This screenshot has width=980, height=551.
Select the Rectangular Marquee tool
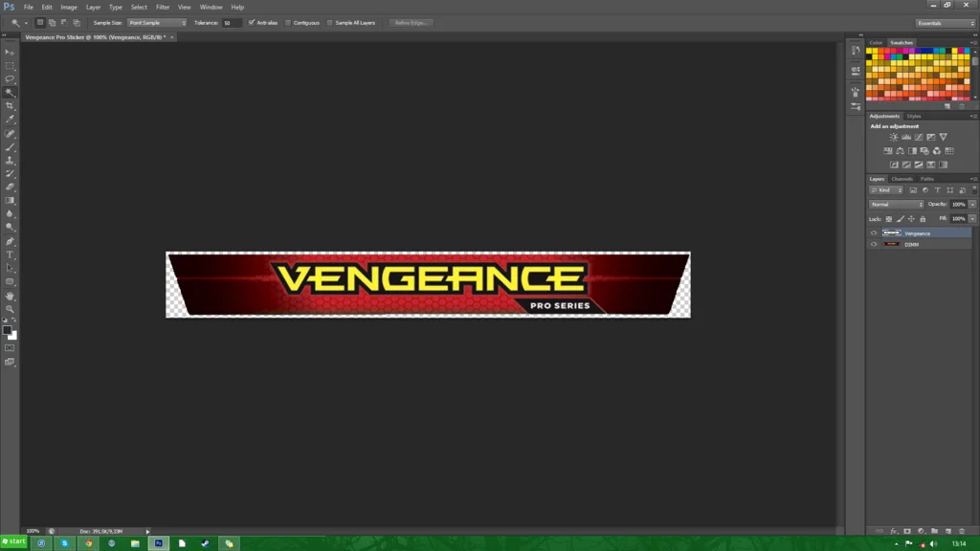click(10, 66)
